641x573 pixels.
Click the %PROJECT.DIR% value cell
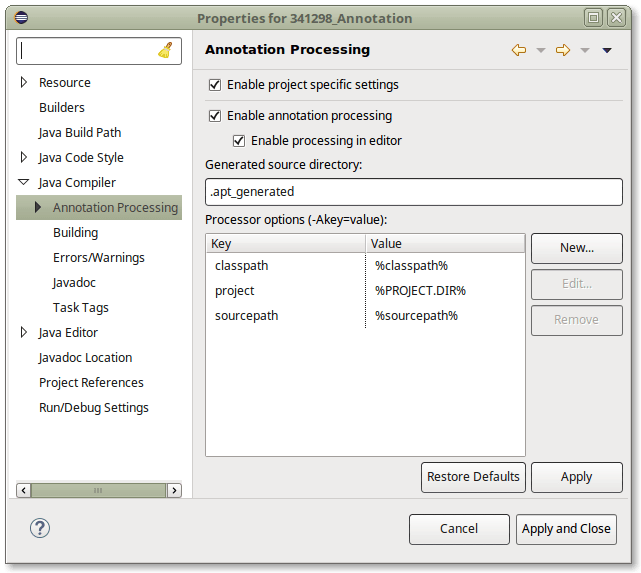[x=420, y=291]
